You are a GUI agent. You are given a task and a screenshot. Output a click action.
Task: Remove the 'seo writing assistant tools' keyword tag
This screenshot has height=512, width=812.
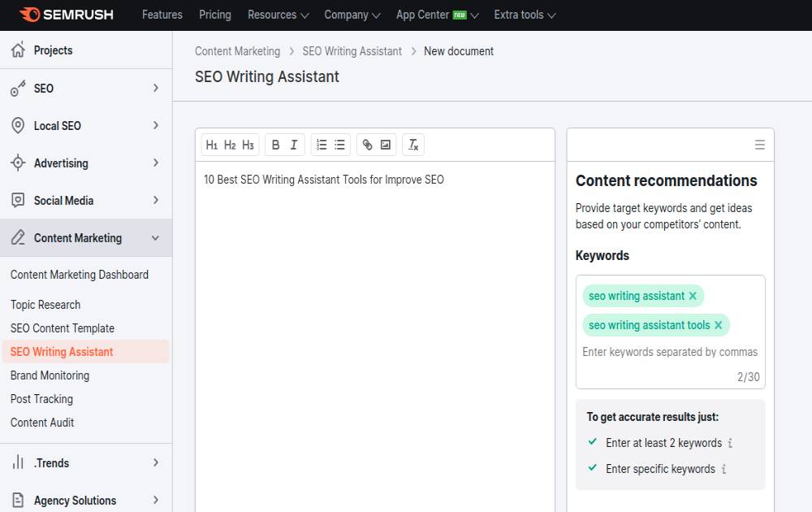click(719, 325)
